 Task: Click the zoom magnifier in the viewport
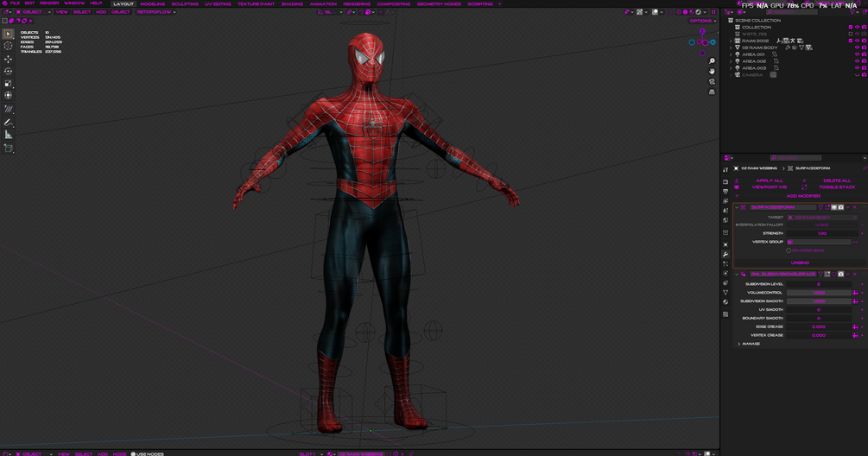pos(712,61)
